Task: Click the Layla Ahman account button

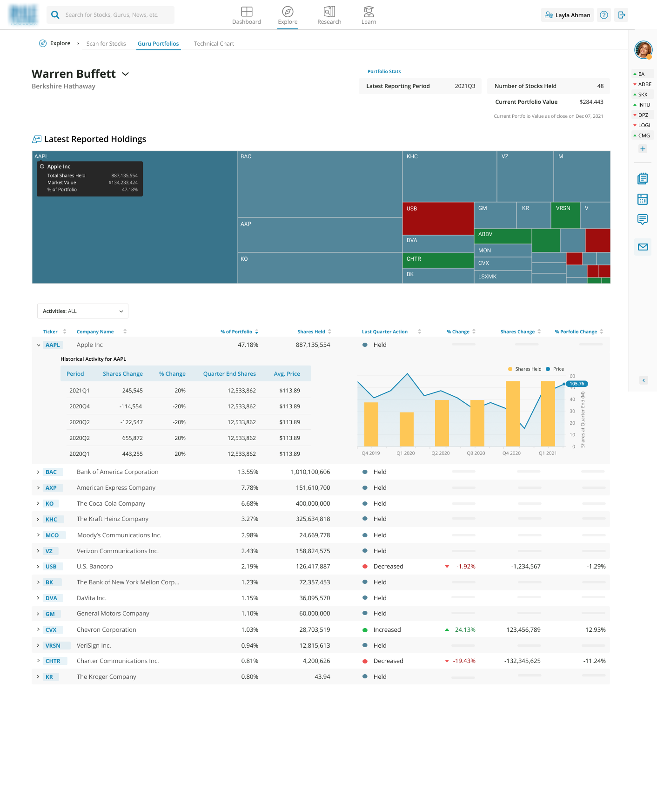Action: tap(567, 15)
